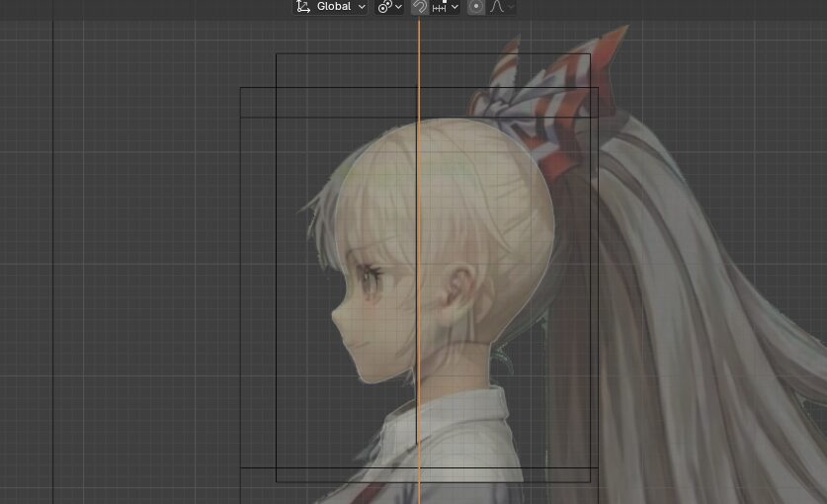The height and width of the screenshot is (504, 827).
Task: Click the proportional falloff curve icon
Action: [x=497, y=7]
